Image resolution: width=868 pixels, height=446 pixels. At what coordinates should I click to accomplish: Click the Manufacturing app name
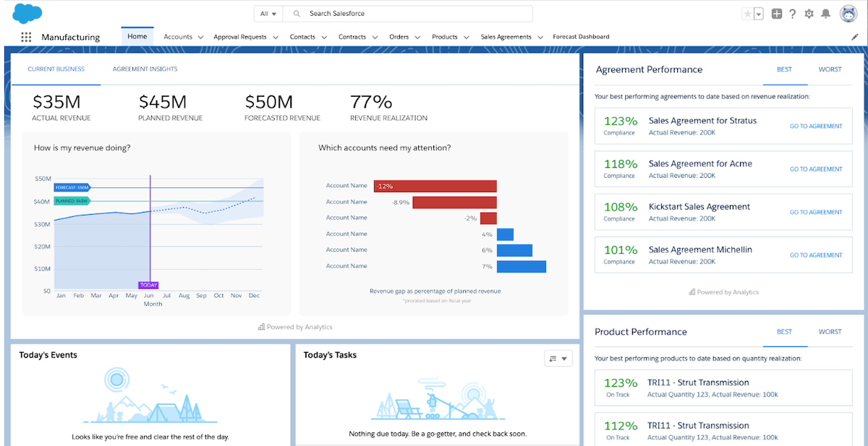pyautogui.click(x=71, y=37)
